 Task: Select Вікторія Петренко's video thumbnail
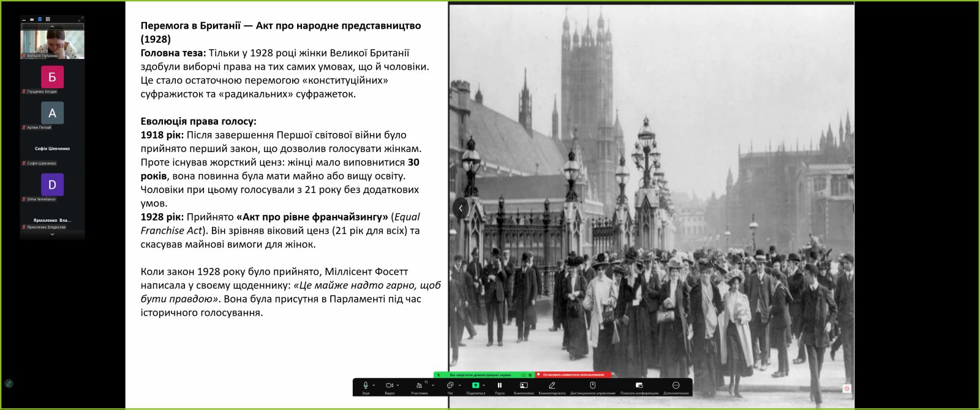coord(52,44)
